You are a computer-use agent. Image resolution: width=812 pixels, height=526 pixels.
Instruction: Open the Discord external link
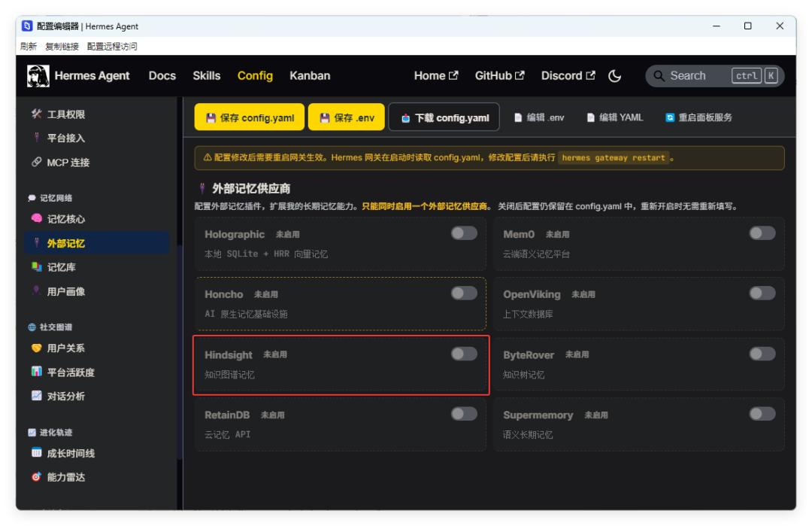pos(568,76)
